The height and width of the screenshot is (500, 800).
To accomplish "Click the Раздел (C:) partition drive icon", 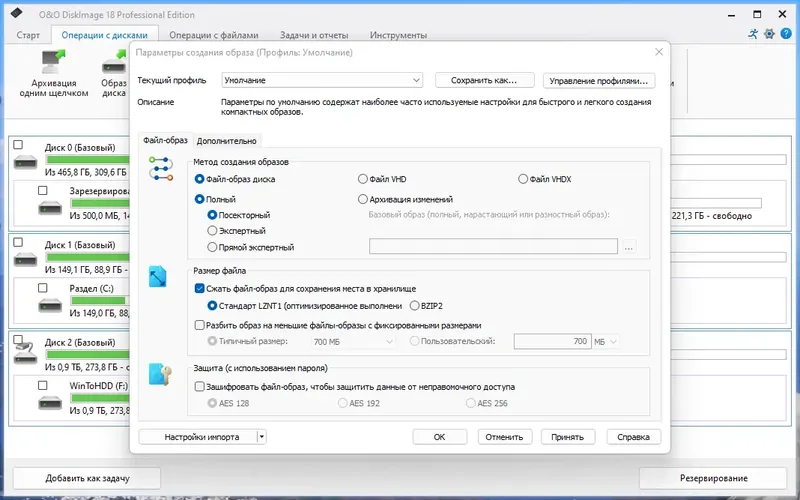I will pos(50,306).
